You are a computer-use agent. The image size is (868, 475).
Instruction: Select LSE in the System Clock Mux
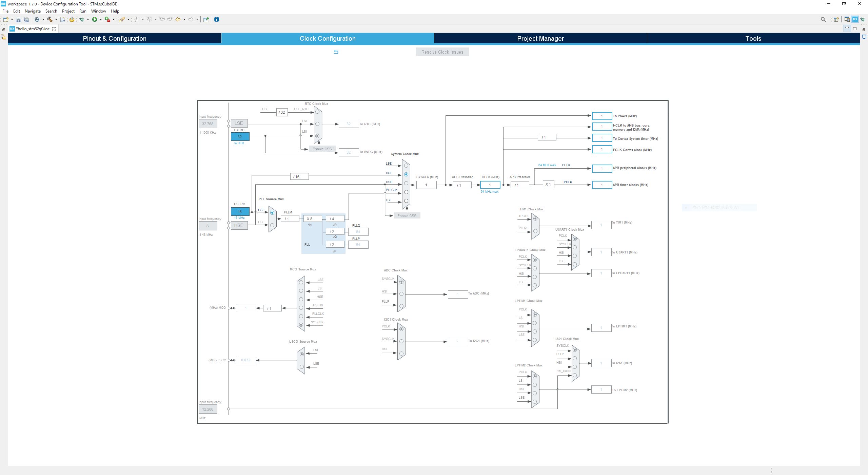point(406,166)
